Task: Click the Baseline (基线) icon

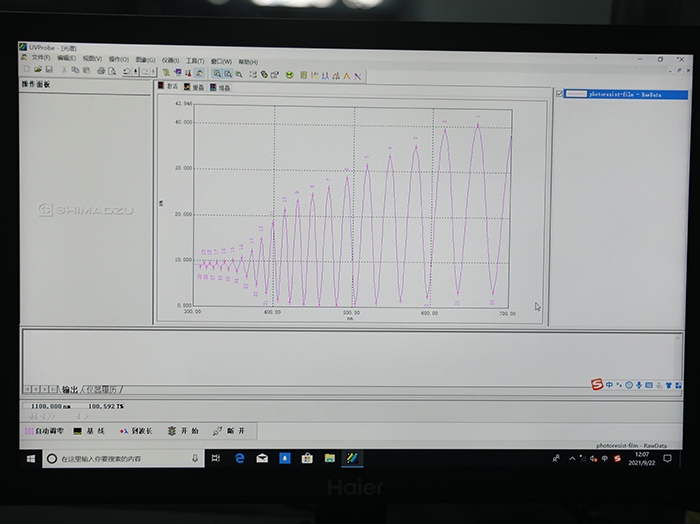Action: (x=78, y=431)
